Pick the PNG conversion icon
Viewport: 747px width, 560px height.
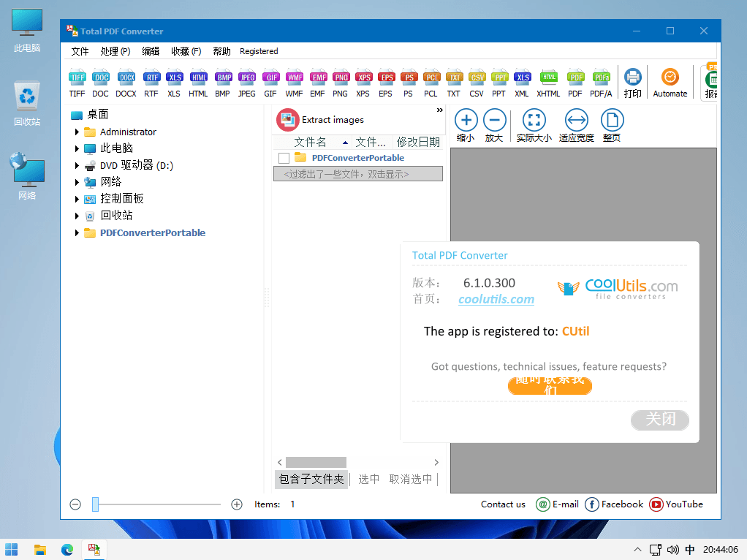pos(341,83)
